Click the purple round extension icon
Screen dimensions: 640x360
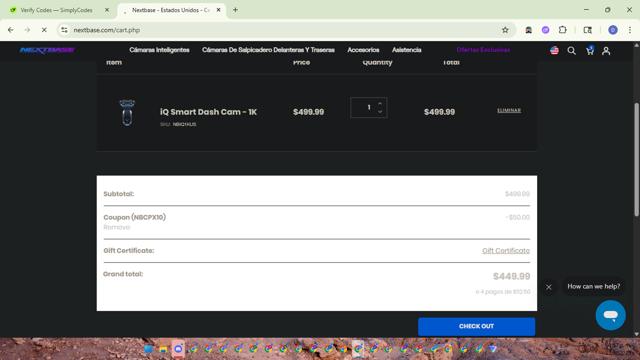tap(545, 30)
